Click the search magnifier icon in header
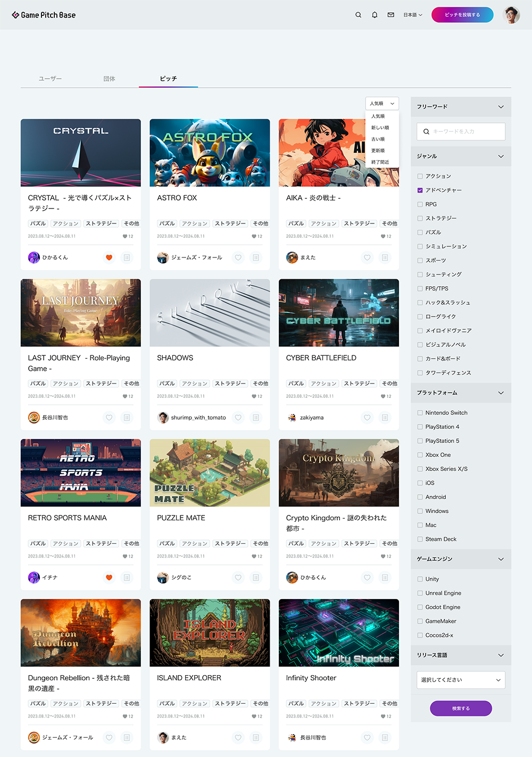 [358, 15]
